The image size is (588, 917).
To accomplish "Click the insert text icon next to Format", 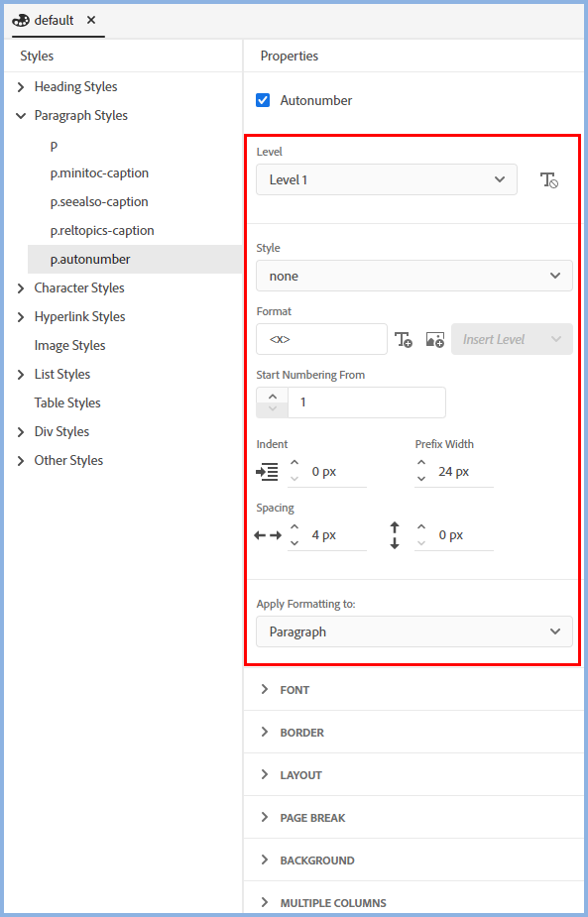I will point(404,339).
